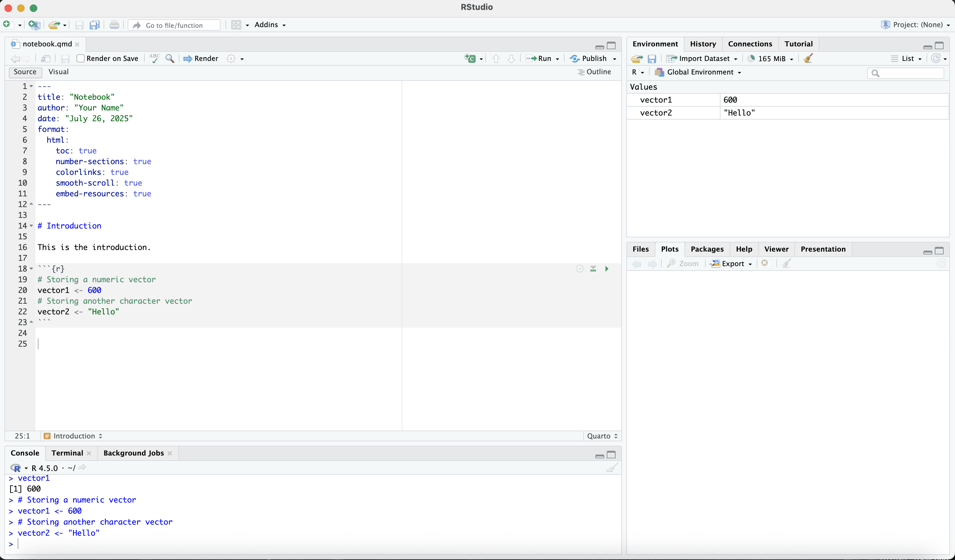Click the spell check icon
The image size is (955, 560).
pos(154,58)
